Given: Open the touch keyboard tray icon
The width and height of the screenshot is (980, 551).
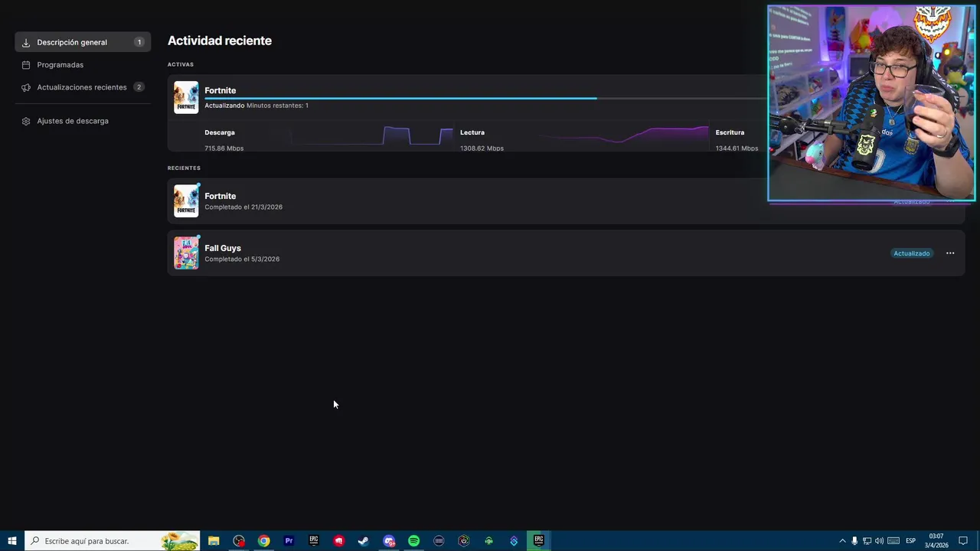Looking at the screenshot, I should coord(893,541).
